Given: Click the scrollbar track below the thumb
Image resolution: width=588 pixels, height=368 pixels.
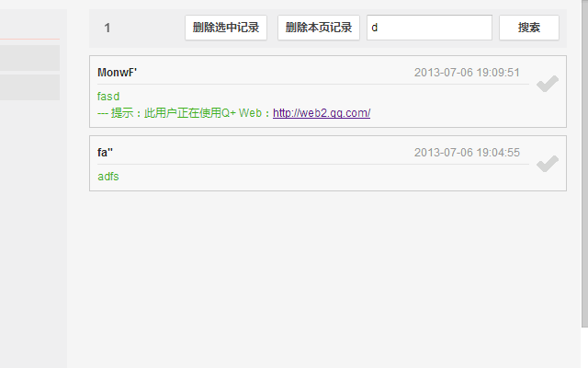Looking at the screenshot, I should (x=584, y=348).
